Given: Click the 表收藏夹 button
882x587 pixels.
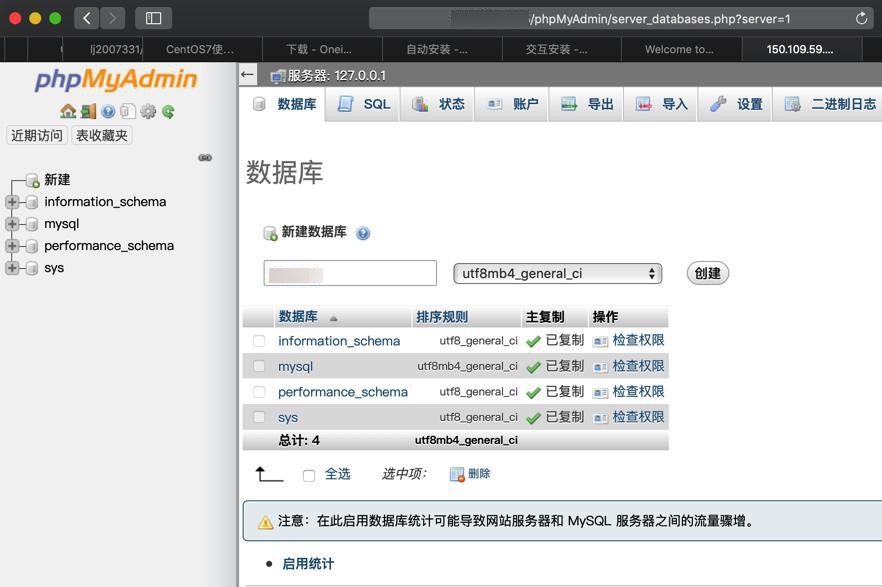Looking at the screenshot, I should [x=102, y=136].
